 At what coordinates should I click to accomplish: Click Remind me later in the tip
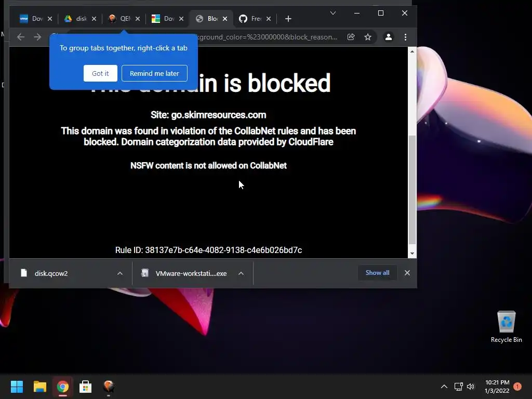(154, 73)
